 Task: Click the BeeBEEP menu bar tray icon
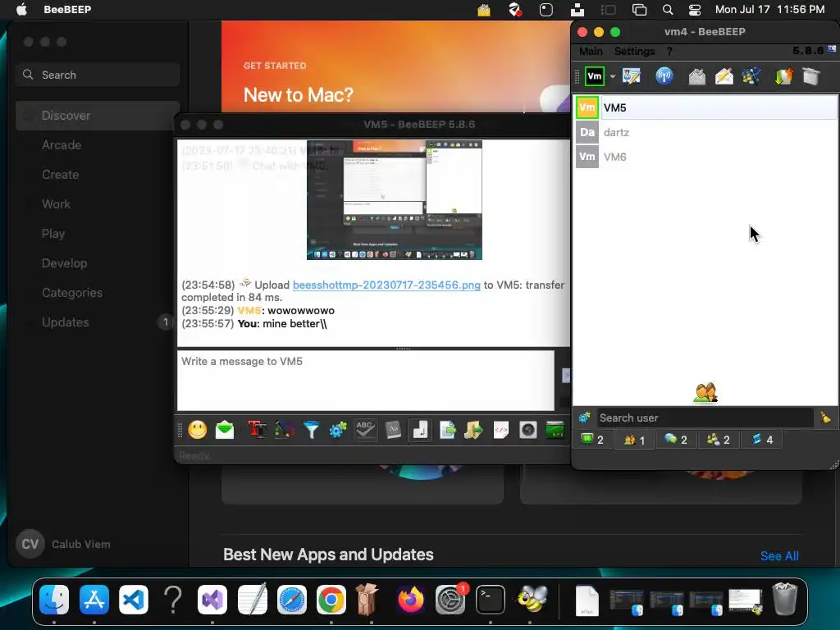(484, 10)
